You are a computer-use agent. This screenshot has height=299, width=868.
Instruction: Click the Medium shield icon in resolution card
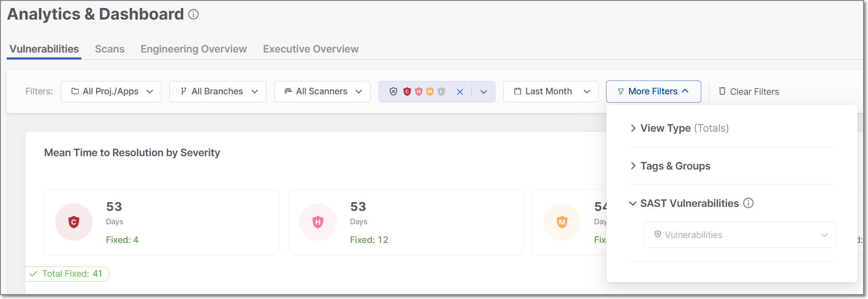(x=562, y=222)
